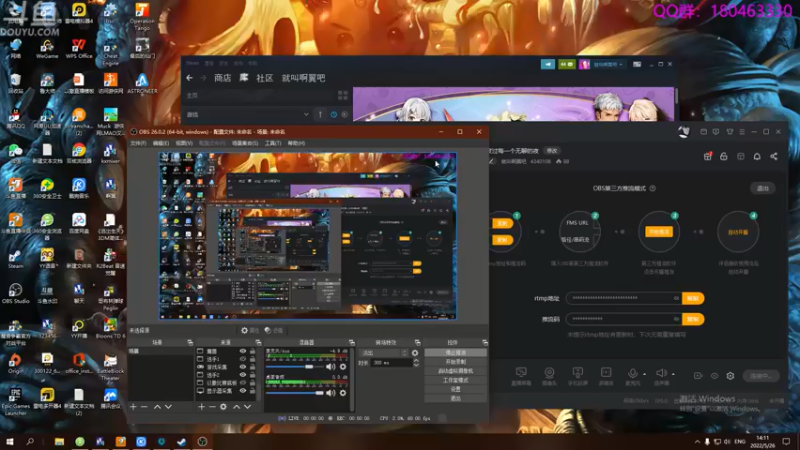Click 开始录制 in OBS controls
This screenshot has height=450, width=800.
(455, 362)
